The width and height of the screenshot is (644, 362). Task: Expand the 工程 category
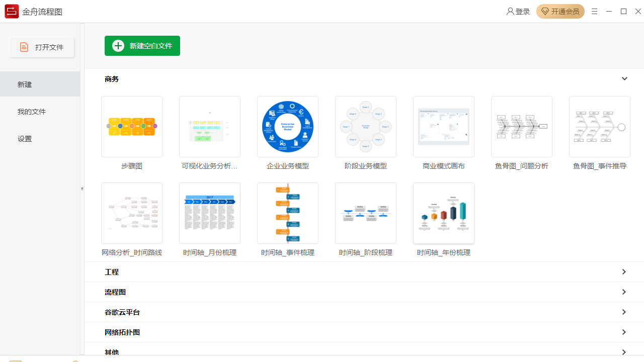(x=624, y=272)
